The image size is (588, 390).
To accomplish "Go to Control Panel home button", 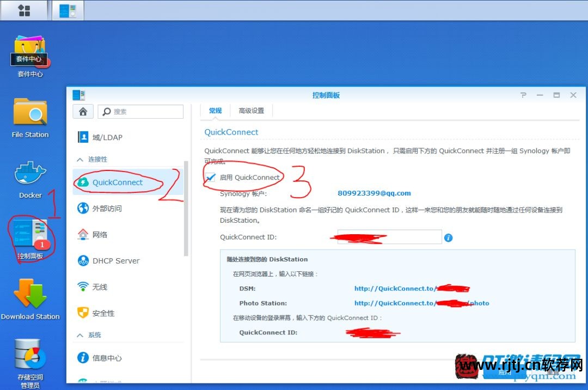I will coord(83,111).
